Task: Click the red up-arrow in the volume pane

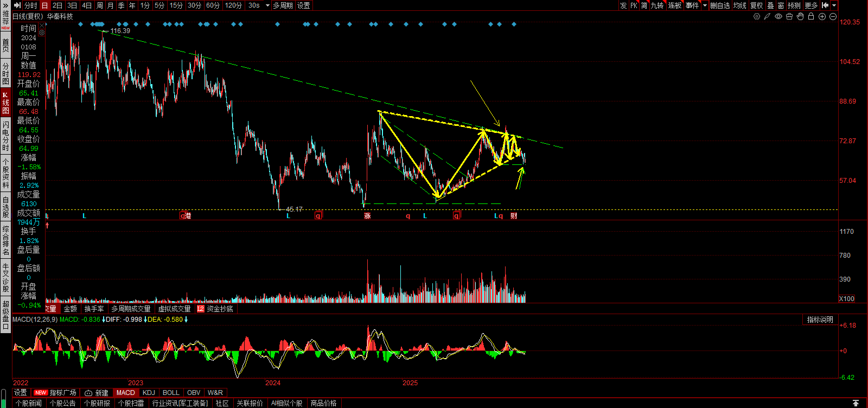Action: pos(47,225)
